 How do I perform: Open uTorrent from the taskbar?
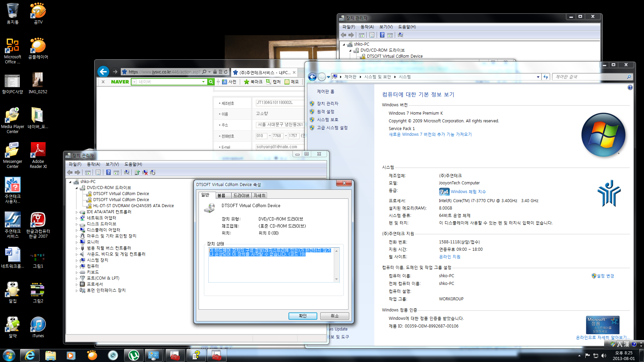[134, 355]
